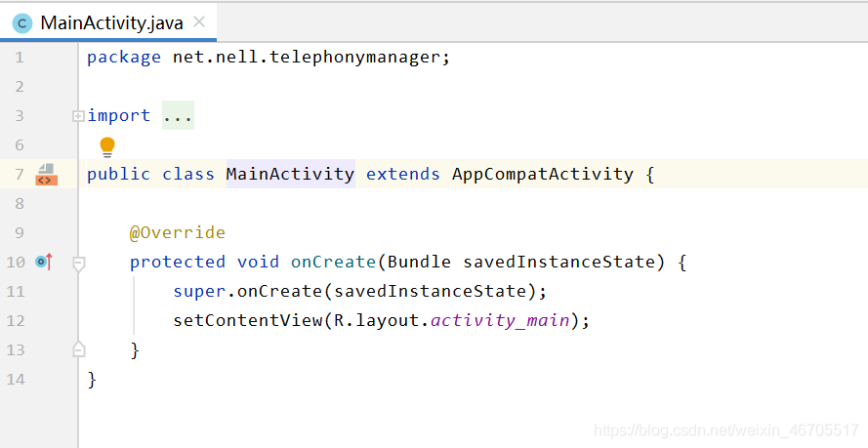
Task: Click the onCreate method name on line 10
Action: pos(334,262)
